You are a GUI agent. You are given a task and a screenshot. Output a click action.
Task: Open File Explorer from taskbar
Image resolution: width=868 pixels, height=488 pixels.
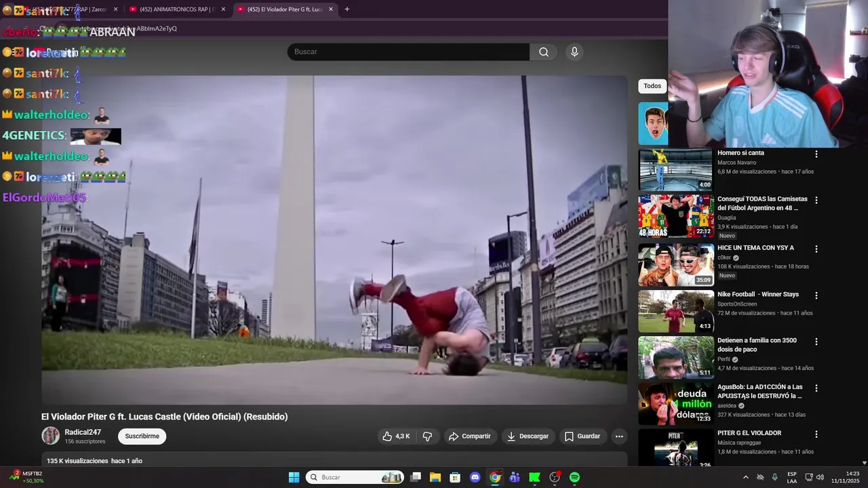pyautogui.click(x=435, y=477)
